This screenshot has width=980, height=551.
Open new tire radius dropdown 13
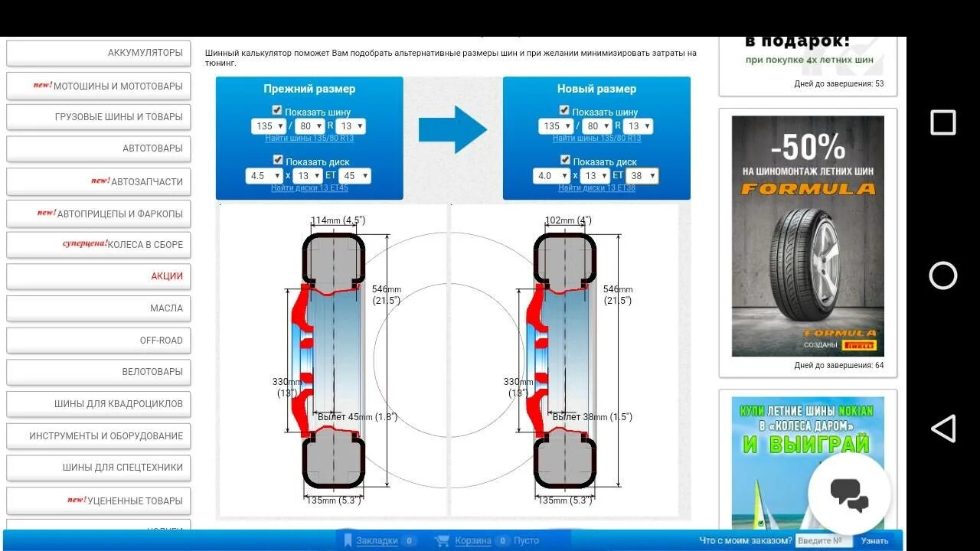638,126
